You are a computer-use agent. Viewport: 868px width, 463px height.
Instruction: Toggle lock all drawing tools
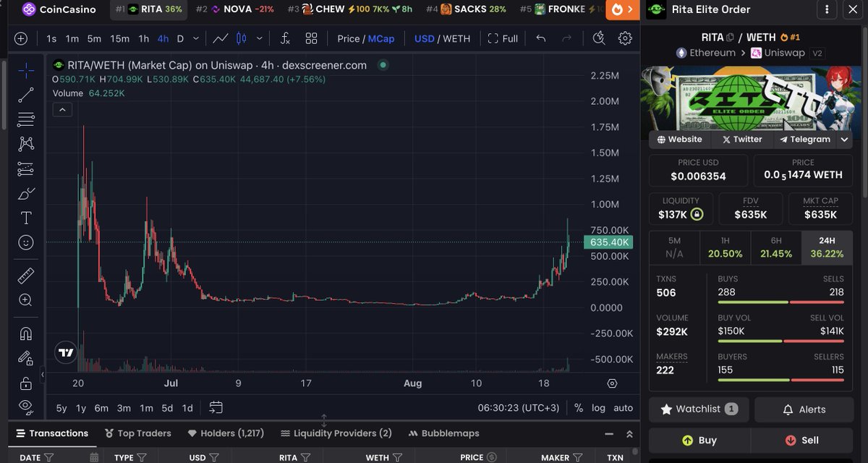26,383
